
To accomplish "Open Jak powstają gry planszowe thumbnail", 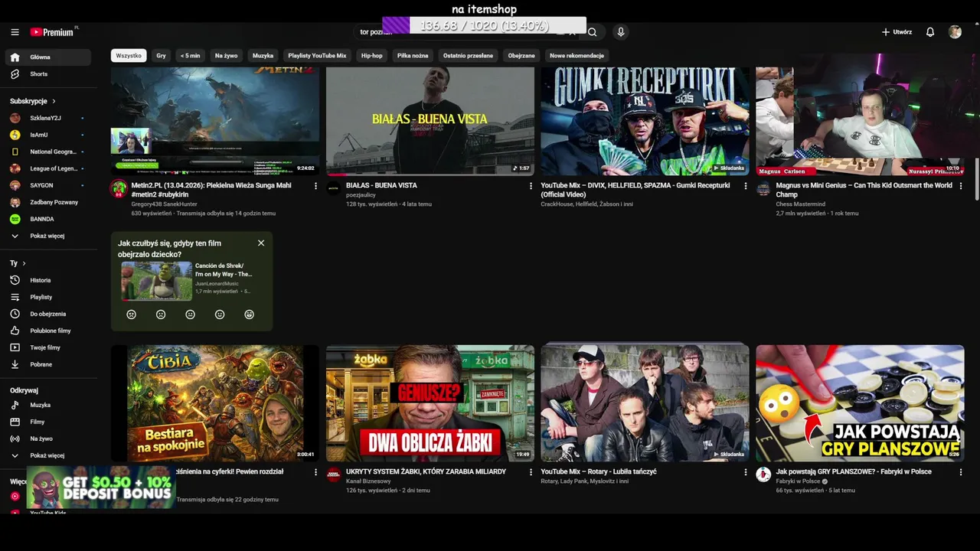I will pyautogui.click(x=860, y=403).
